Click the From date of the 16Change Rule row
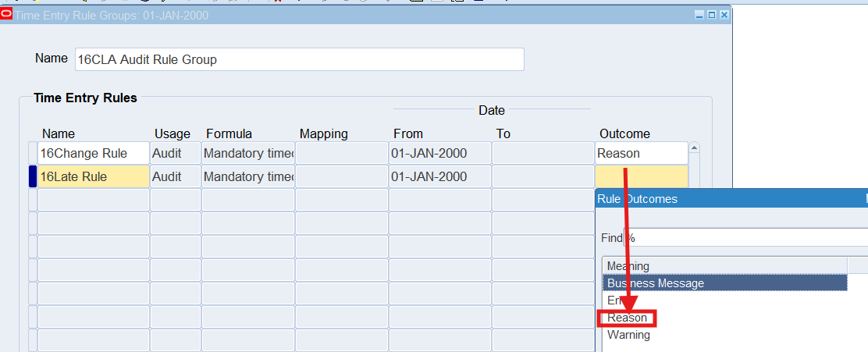Image resolution: width=868 pixels, height=352 pixels. [439, 154]
